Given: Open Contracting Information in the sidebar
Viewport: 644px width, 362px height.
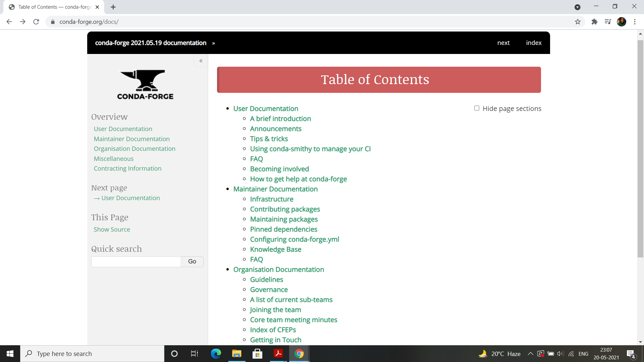Looking at the screenshot, I should pyautogui.click(x=127, y=169).
